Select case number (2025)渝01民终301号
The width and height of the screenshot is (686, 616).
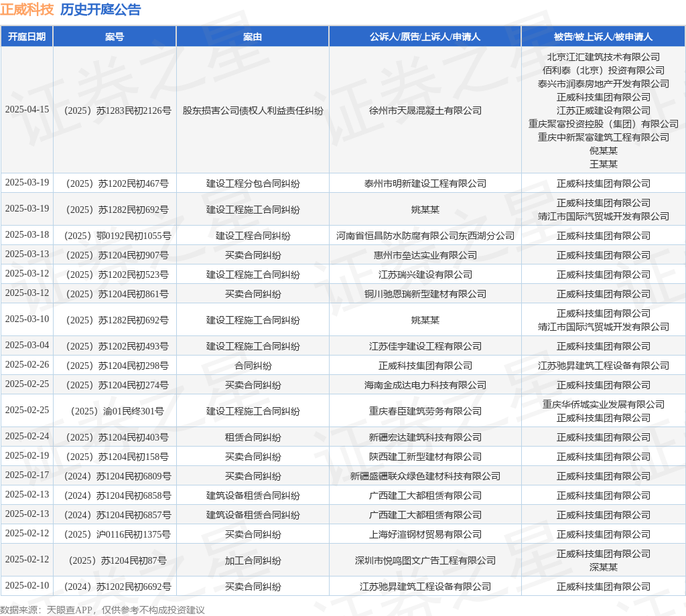[118, 411]
